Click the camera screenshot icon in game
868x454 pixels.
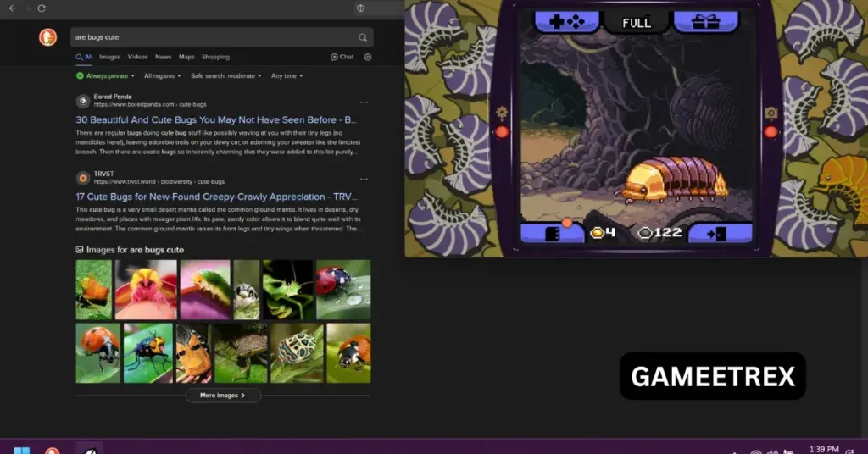tap(771, 113)
